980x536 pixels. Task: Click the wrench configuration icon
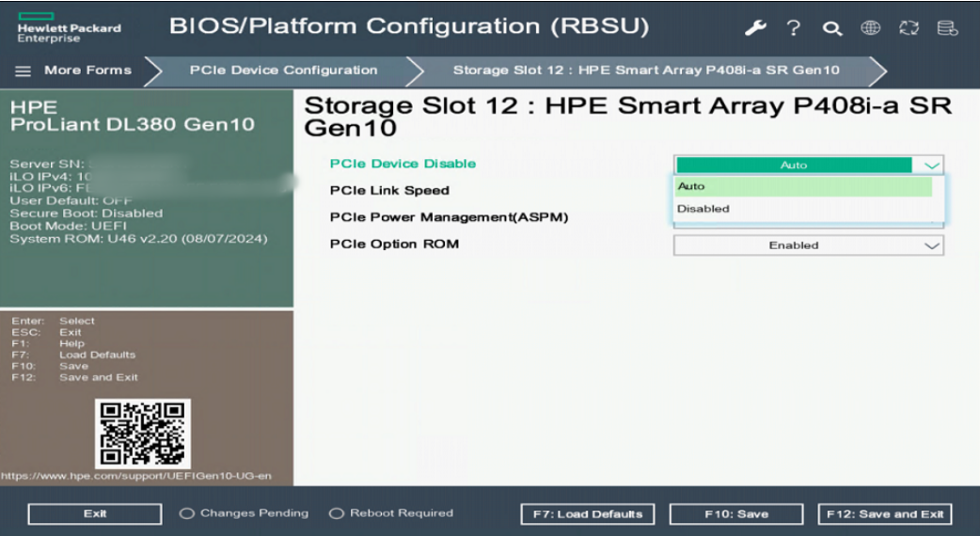tap(755, 28)
